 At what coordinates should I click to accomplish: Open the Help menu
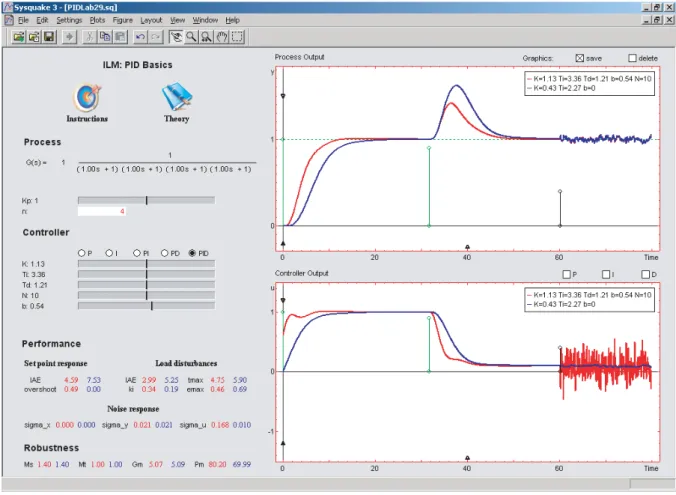(x=232, y=20)
